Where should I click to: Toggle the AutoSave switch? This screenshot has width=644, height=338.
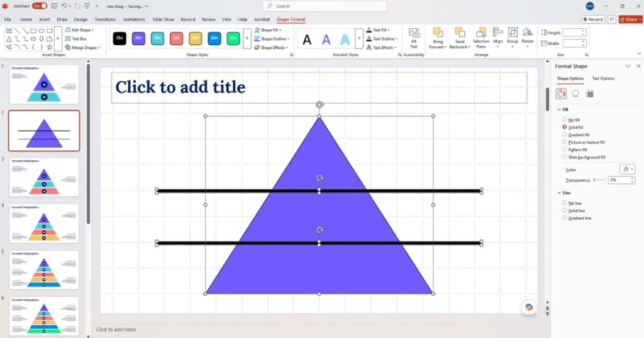click(x=40, y=6)
